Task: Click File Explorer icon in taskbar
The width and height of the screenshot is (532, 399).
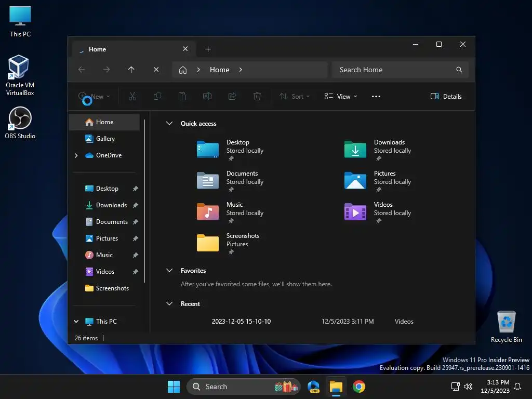Action: 336,387
